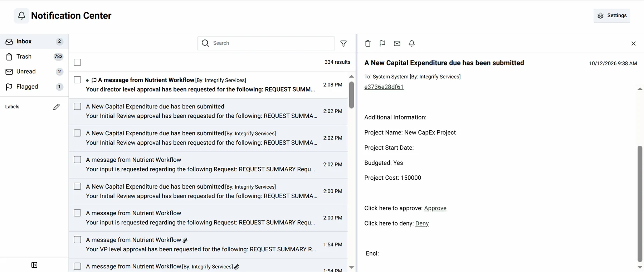Select checkbox for 2:00 PM Nutrient Workflow message
Viewport: 644px width, 272px height.
tap(77, 213)
